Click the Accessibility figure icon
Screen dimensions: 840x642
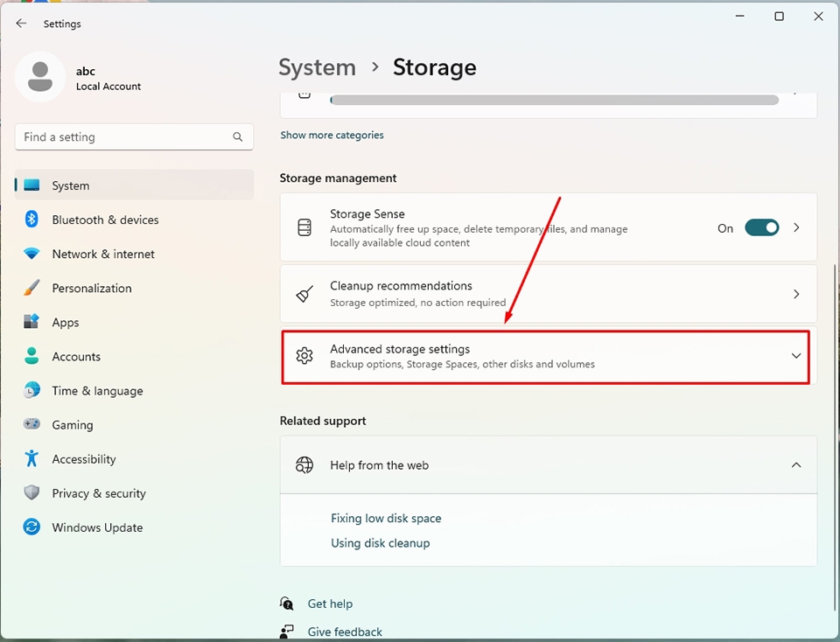click(31, 458)
